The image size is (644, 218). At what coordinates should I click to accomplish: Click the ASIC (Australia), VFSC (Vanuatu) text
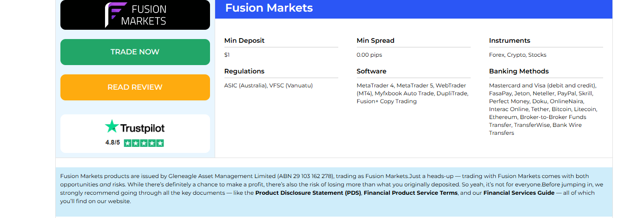point(269,86)
